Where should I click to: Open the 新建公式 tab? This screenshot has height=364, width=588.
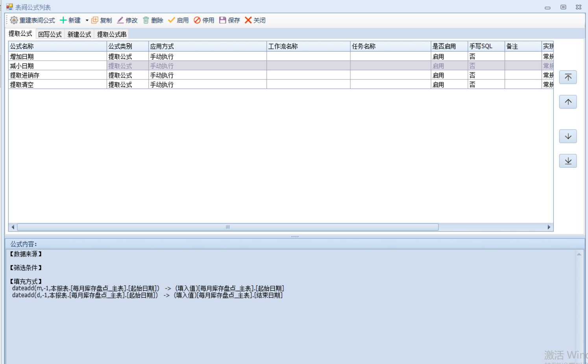79,34
